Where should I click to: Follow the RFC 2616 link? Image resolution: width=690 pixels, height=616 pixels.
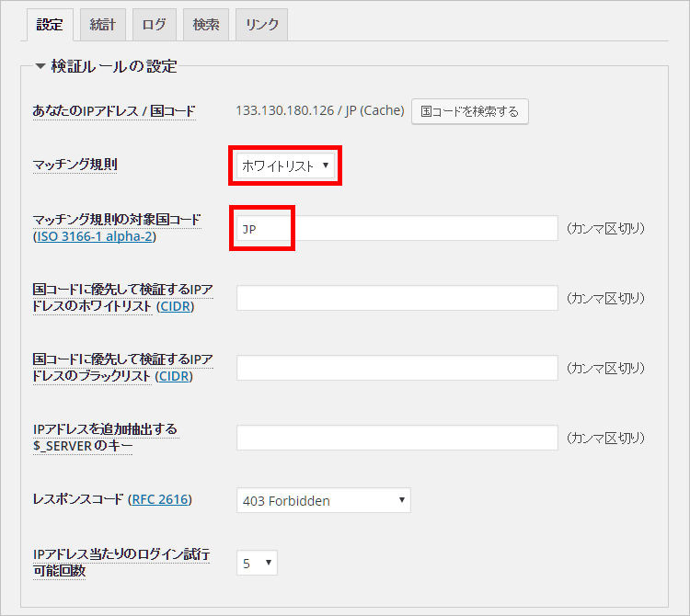pyautogui.click(x=160, y=499)
